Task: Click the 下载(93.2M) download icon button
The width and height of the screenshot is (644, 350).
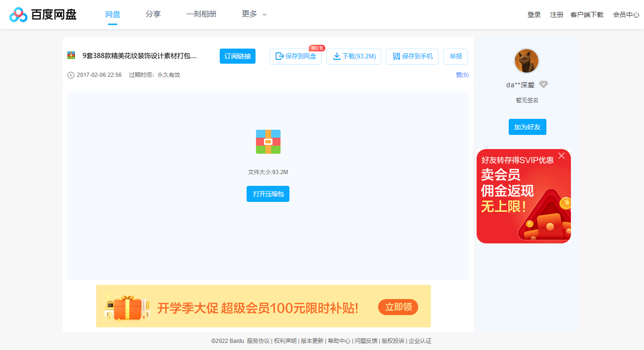Action: point(337,56)
